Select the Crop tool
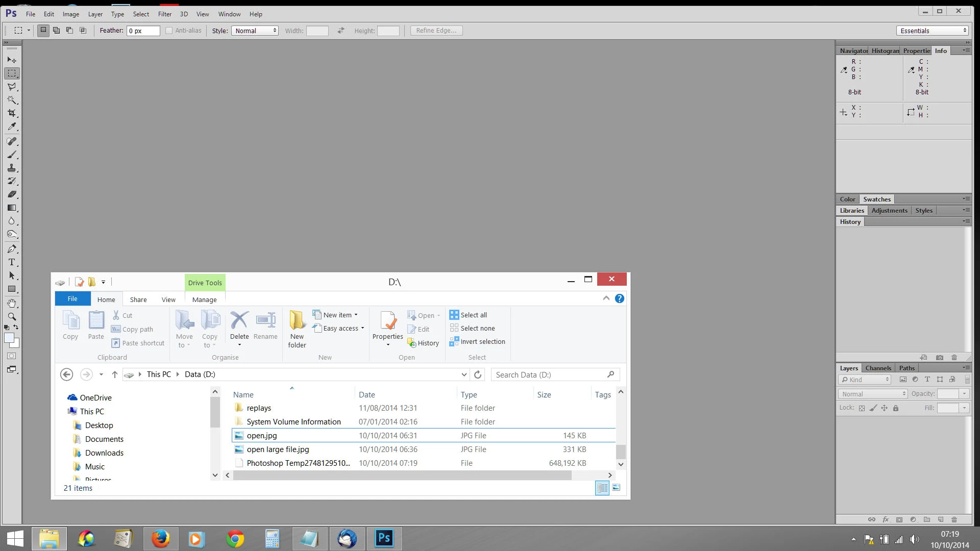The image size is (980, 551). click(12, 113)
